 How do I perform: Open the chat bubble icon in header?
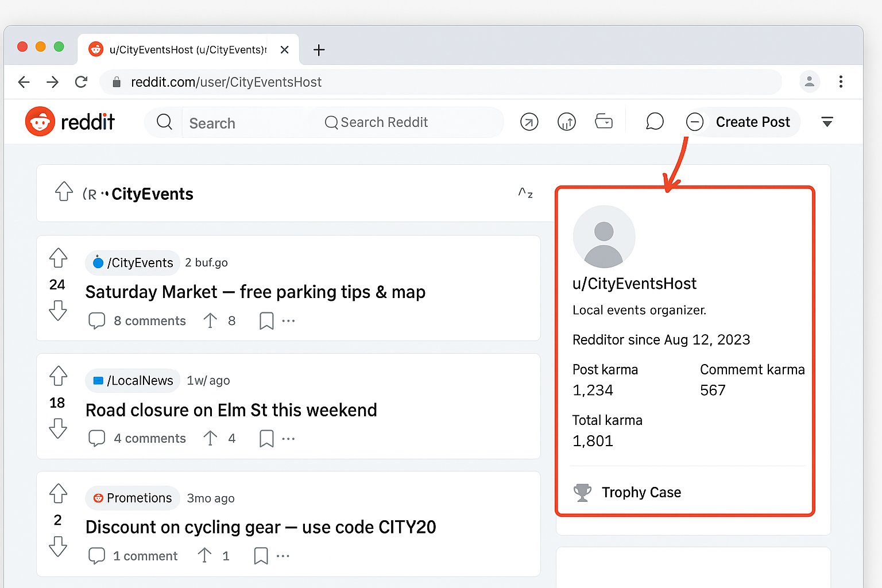click(655, 122)
